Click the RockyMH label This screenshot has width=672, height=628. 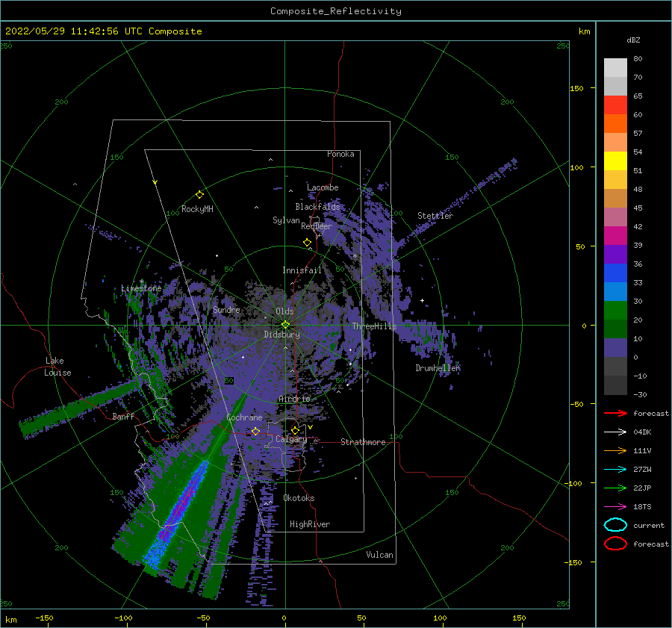pos(197,209)
